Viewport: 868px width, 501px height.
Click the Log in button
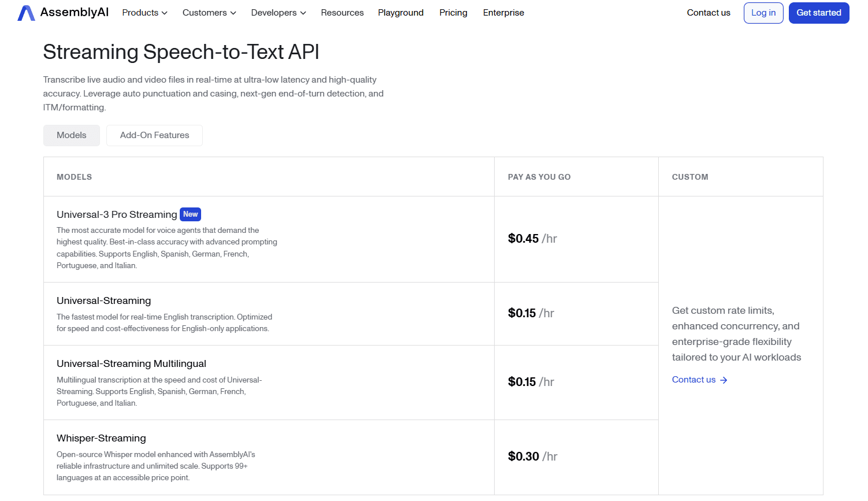click(763, 13)
